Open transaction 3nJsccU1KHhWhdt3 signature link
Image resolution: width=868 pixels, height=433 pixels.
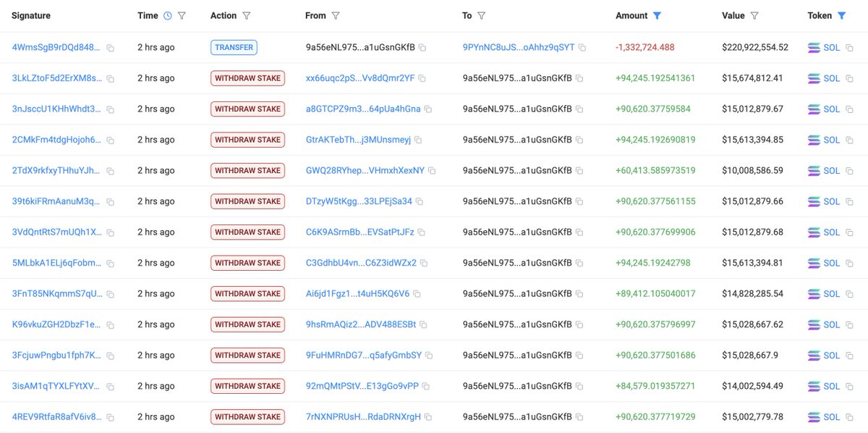57,109
